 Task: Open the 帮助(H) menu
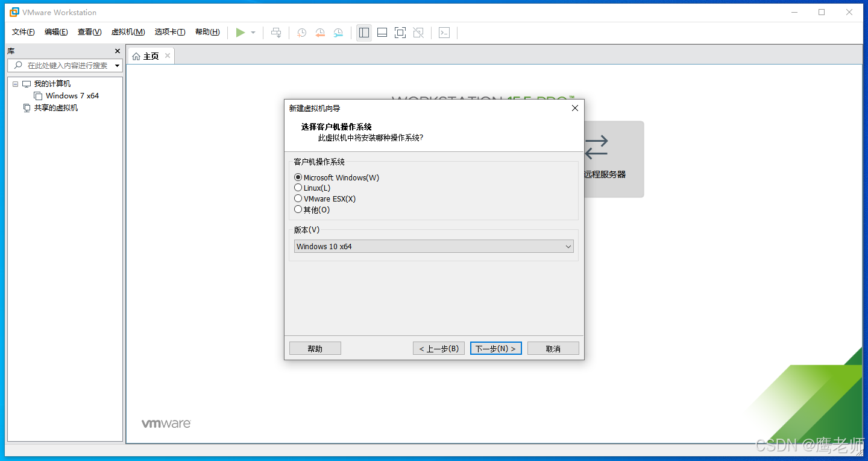click(x=207, y=32)
